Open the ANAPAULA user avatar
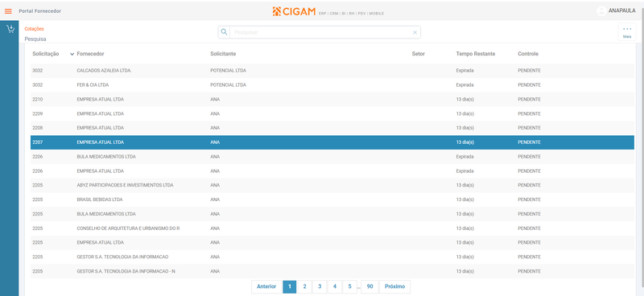This screenshot has height=296, width=644. [601, 11]
